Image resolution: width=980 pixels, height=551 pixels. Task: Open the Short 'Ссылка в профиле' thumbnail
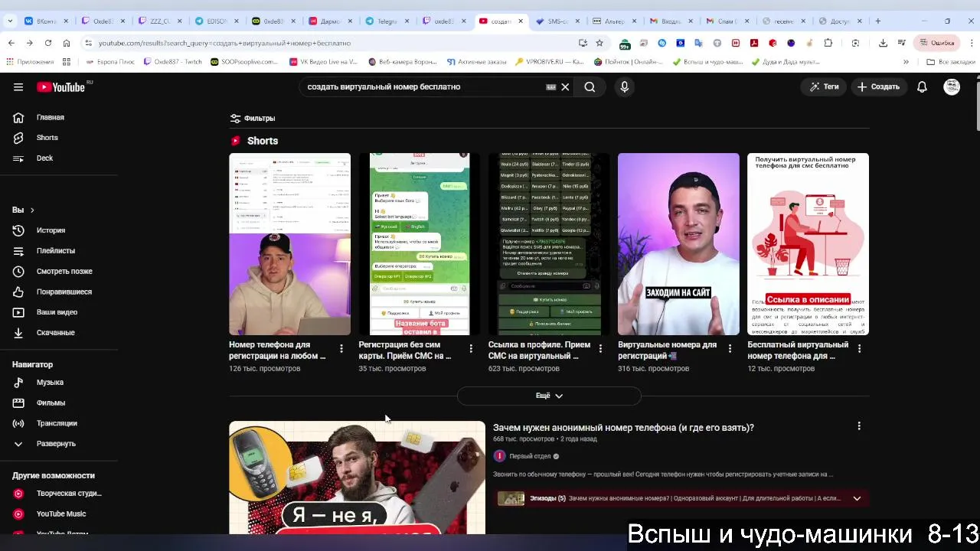(549, 244)
